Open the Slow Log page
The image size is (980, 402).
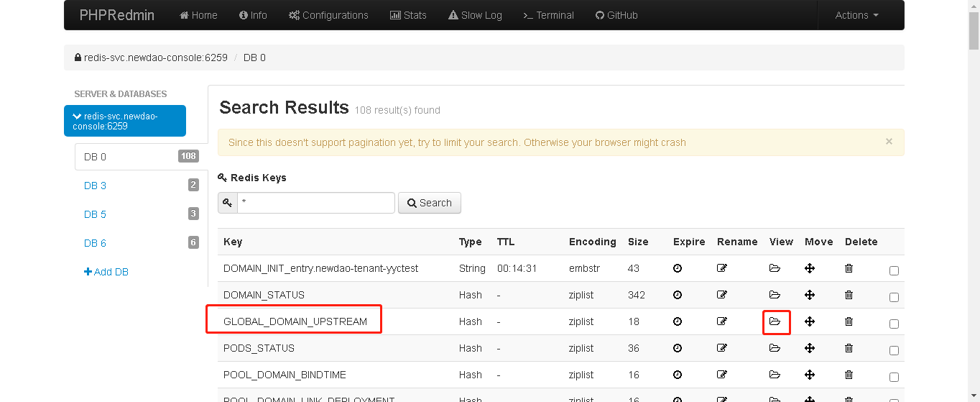point(475,15)
